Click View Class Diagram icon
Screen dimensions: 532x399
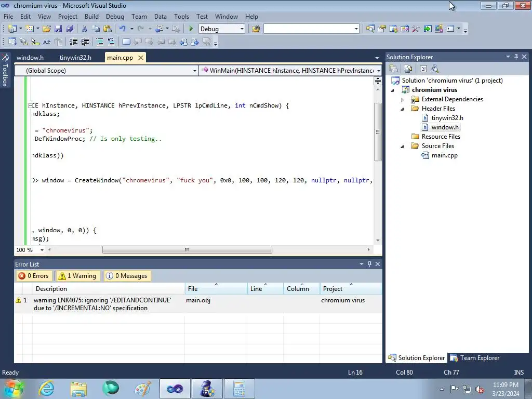pyautogui.click(x=435, y=69)
